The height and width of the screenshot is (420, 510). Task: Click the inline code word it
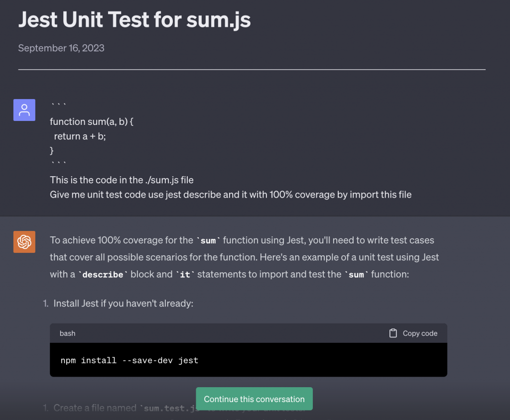tap(185, 275)
